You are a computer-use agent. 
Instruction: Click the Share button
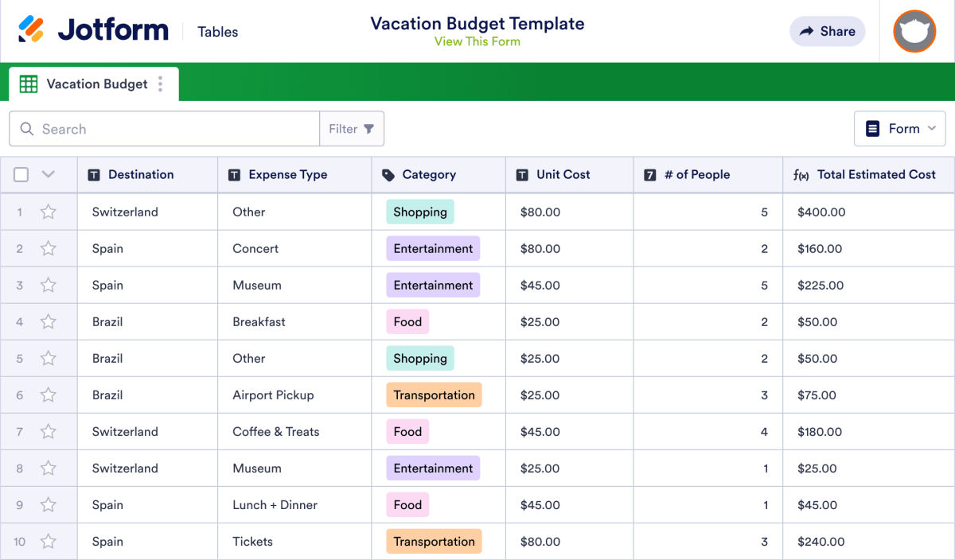[x=827, y=31]
